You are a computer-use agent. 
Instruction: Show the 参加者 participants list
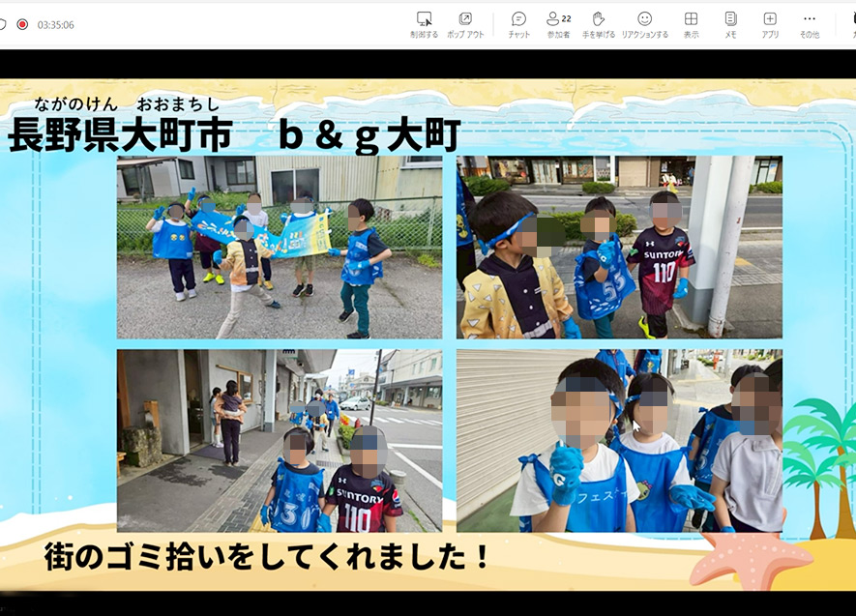(x=558, y=23)
